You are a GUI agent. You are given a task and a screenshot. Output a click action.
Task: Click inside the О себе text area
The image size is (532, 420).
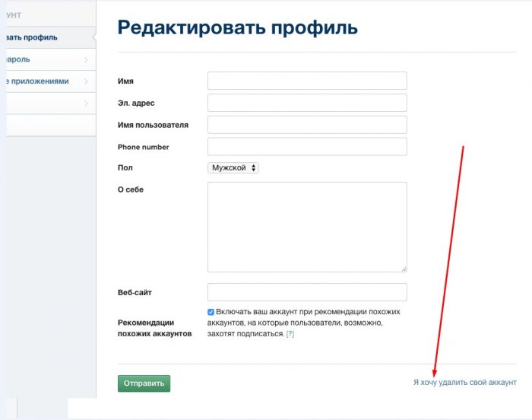(307, 226)
